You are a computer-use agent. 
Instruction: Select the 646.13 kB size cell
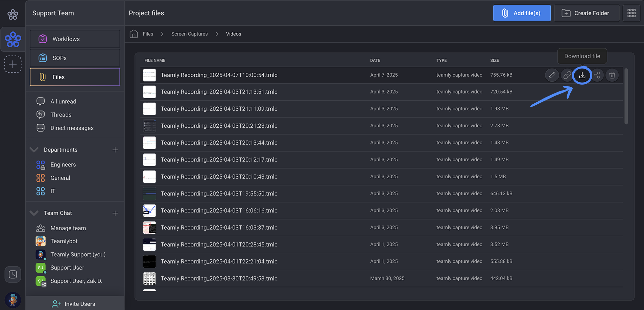(x=501, y=193)
